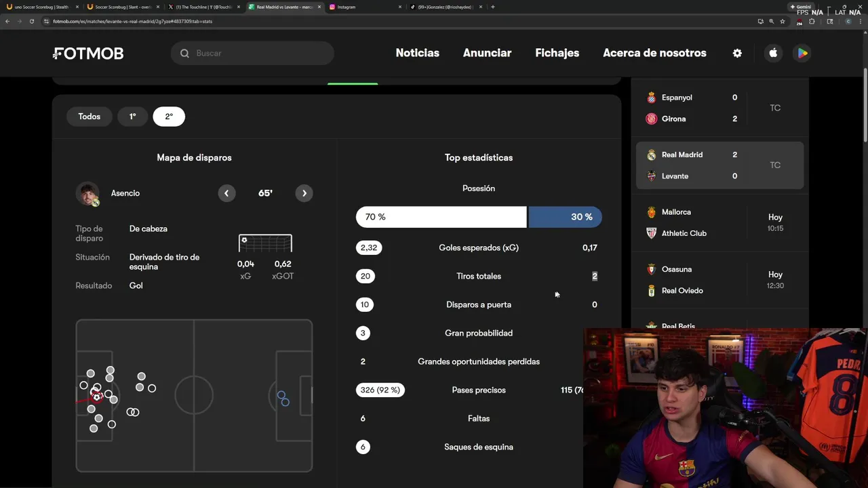Select the Todos period filter

(x=89, y=117)
